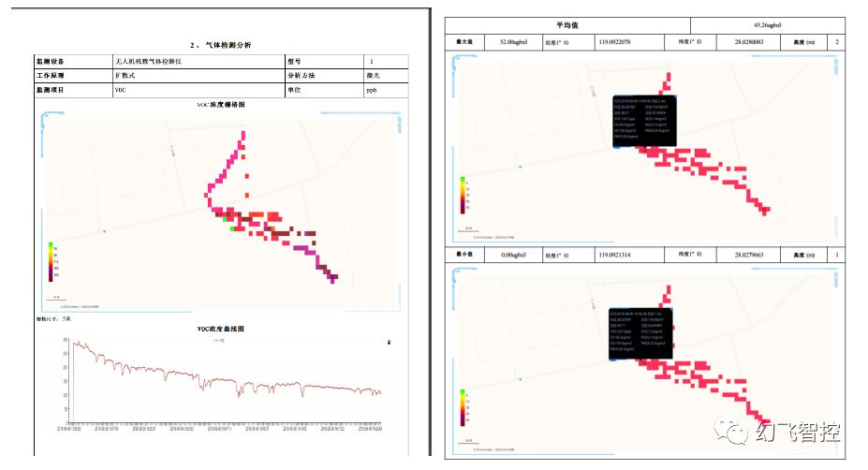Select the color legend on the VOC grid map
868x470 pixels.
(51, 261)
